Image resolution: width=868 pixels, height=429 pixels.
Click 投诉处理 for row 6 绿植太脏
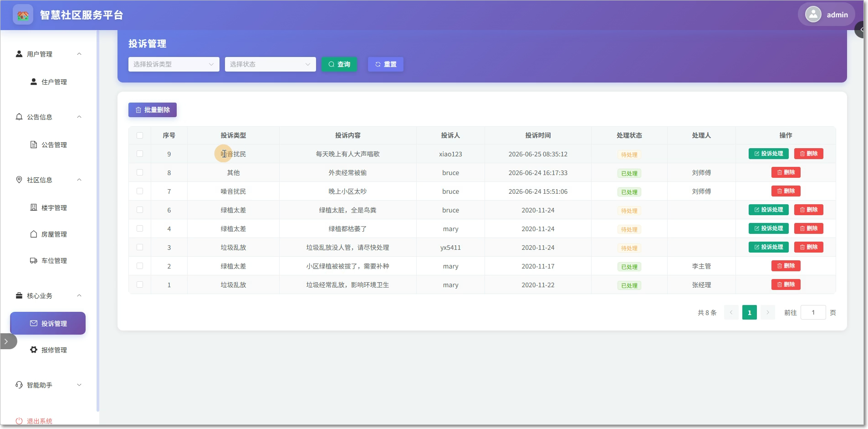[769, 210]
